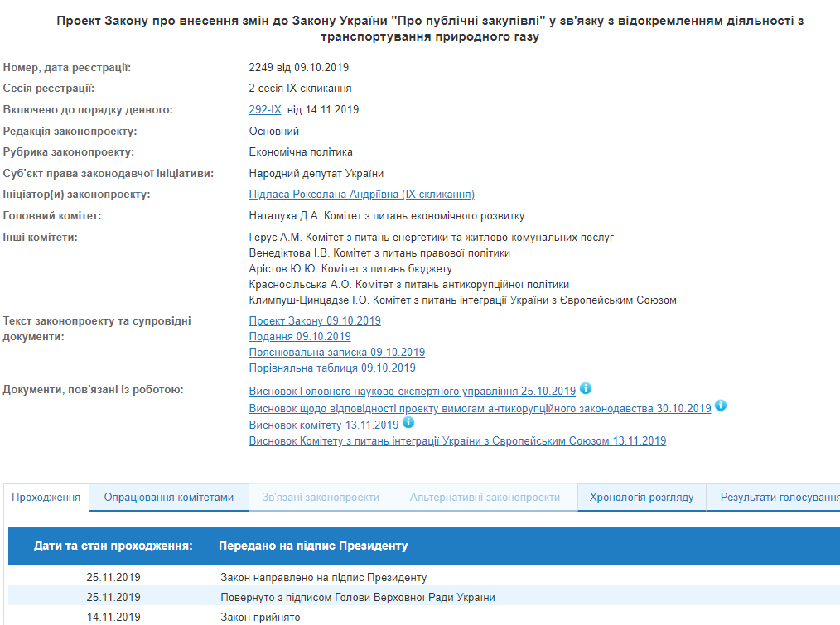Open the EU integration committee conclusion link
Screen dimensions: 840x625
coord(457,441)
